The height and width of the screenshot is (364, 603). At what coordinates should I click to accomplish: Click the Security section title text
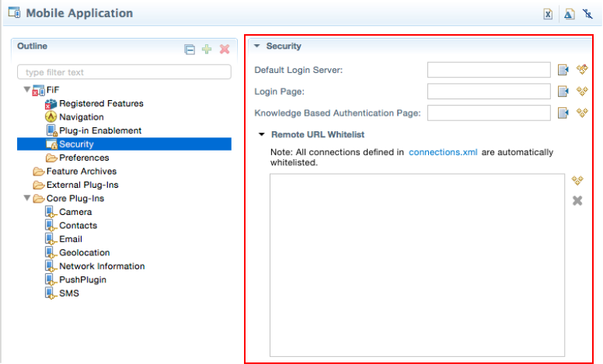pos(284,46)
